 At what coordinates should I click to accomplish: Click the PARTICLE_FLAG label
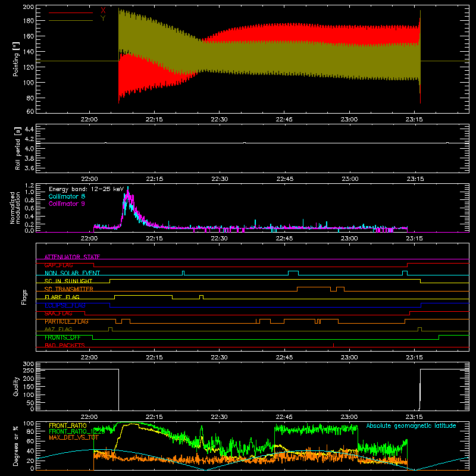pyautogui.click(x=67, y=321)
